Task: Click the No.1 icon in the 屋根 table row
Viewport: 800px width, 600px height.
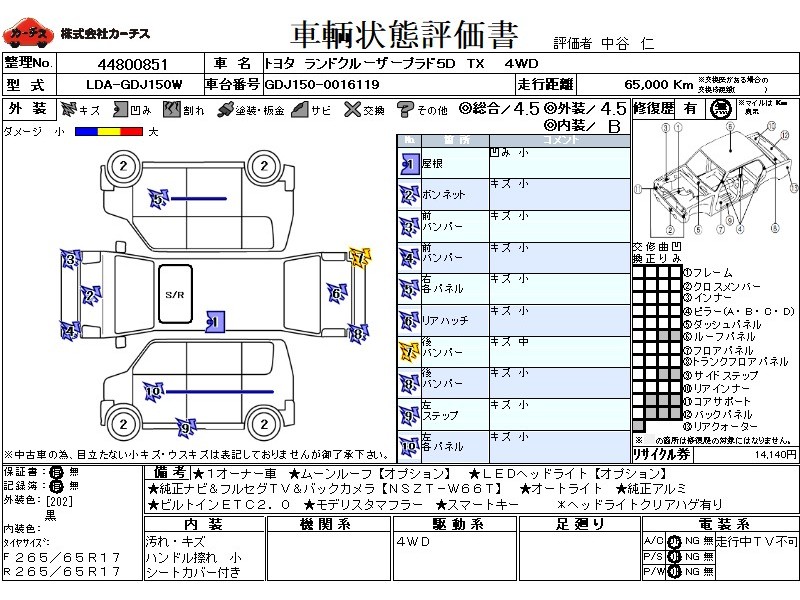Action: [409, 164]
